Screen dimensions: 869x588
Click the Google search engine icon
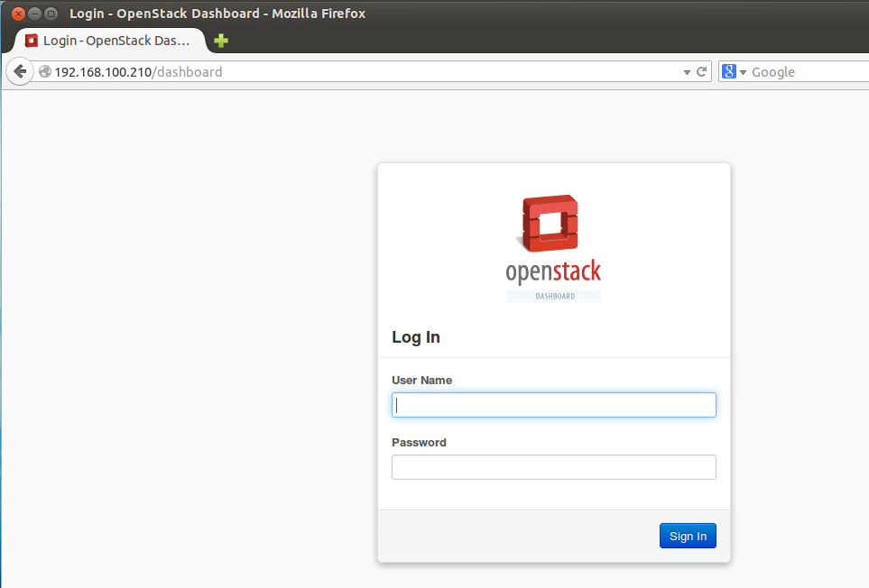(x=729, y=71)
